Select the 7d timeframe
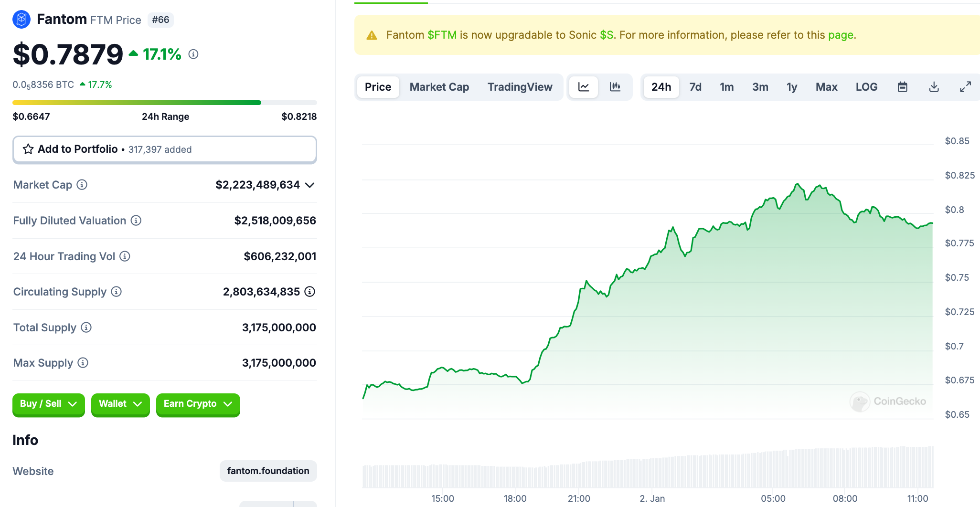 click(x=695, y=87)
